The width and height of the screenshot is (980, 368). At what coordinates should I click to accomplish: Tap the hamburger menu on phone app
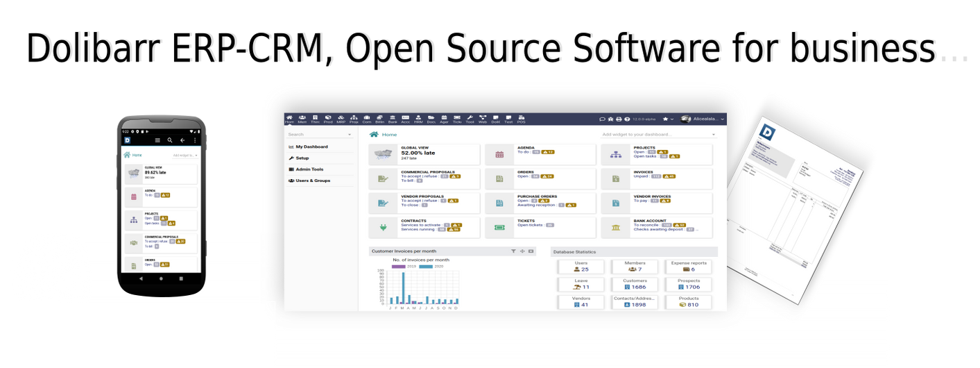coord(157,140)
